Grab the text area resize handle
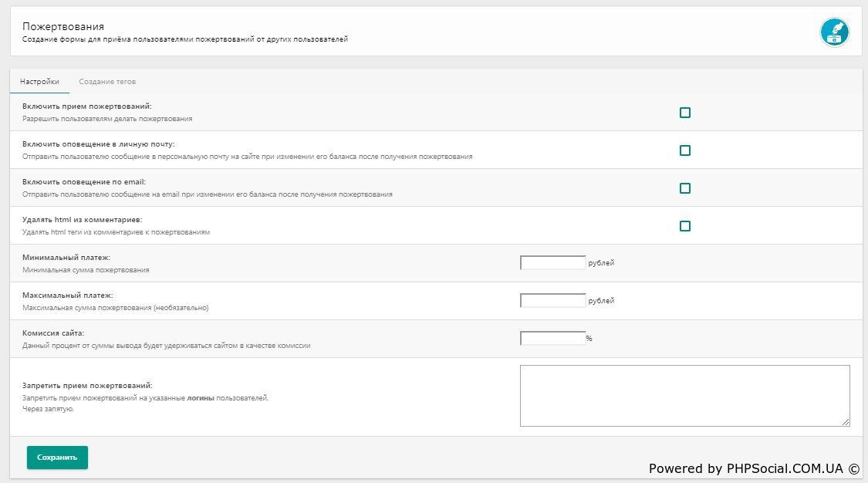Image resolution: width=868 pixels, height=483 pixels. coord(846,422)
